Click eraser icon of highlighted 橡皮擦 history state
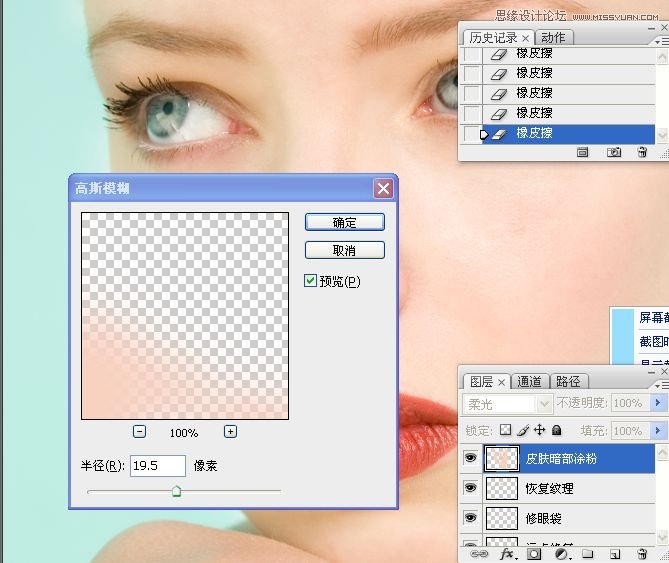Viewport: 669px width, 563px height. pyautogui.click(x=499, y=134)
